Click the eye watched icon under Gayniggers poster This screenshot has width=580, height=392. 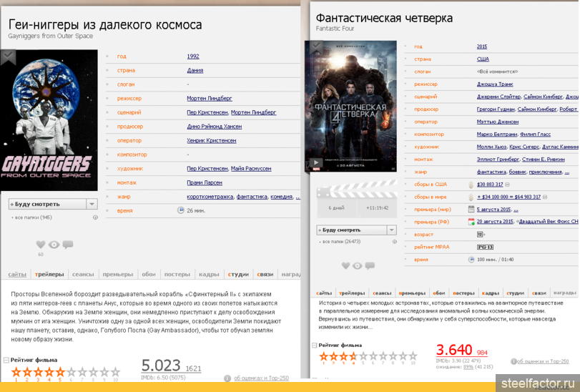pos(54,245)
